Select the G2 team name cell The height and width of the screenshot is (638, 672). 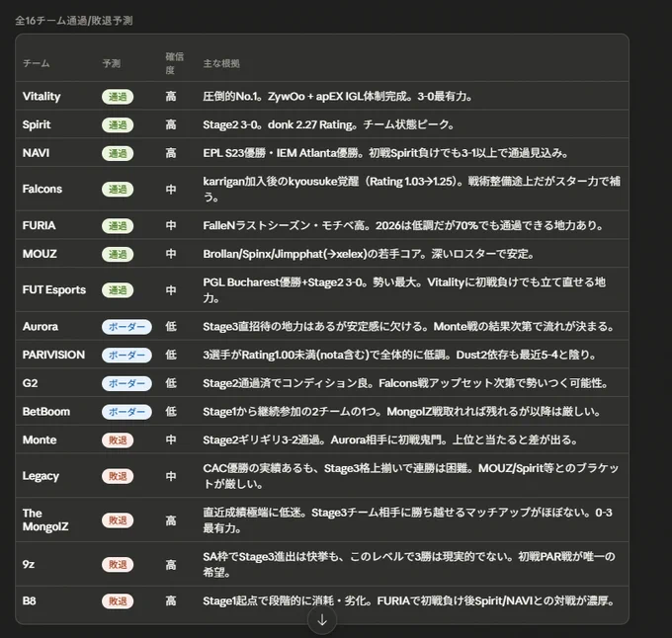tap(30, 383)
